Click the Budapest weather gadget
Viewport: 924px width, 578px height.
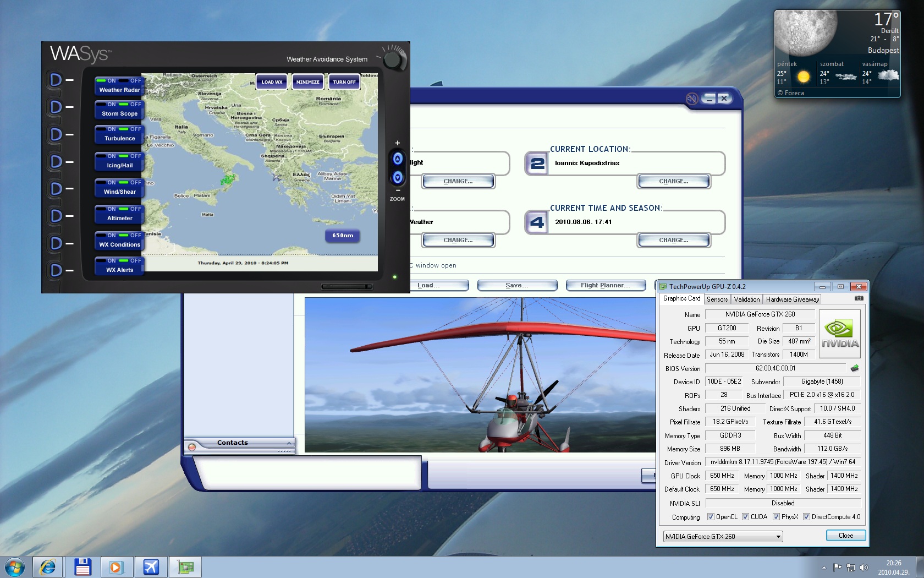tap(837, 53)
